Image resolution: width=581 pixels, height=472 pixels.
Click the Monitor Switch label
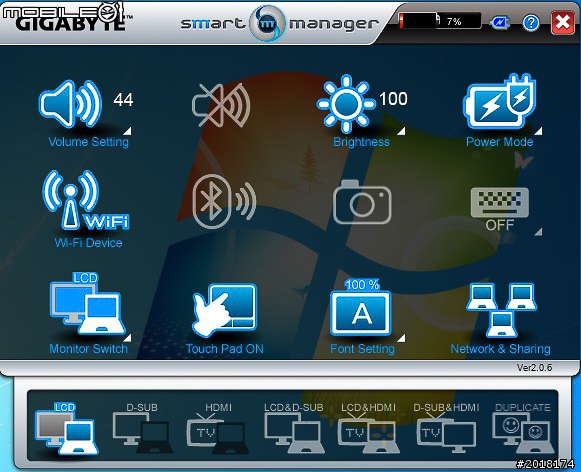tap(89, 349)
